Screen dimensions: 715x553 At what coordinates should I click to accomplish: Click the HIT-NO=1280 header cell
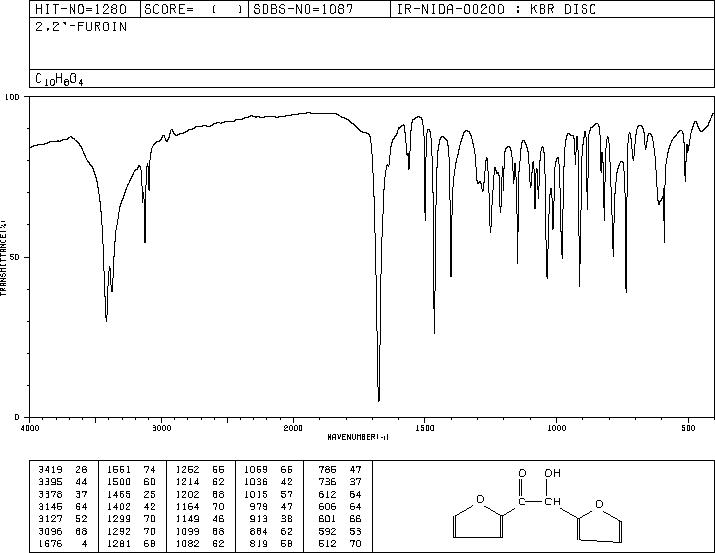81,9
